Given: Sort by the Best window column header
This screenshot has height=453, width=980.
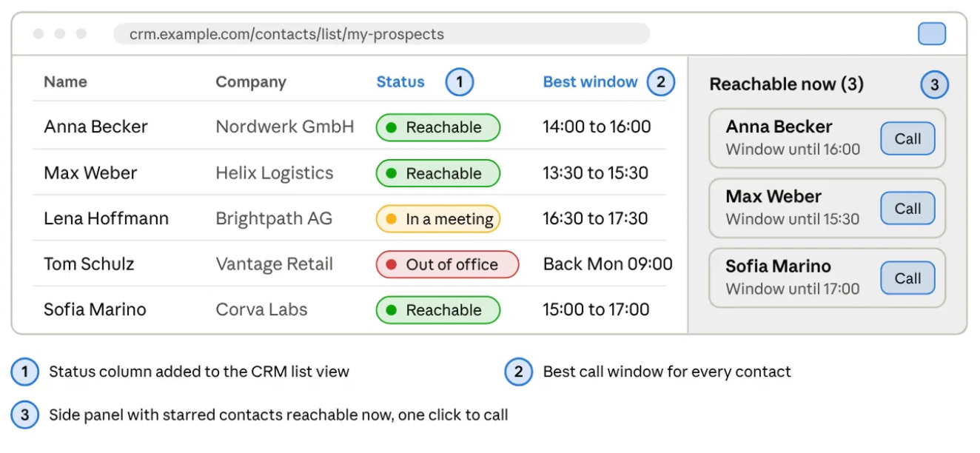Looking at the screenshot, I should (x=590, y=82).
